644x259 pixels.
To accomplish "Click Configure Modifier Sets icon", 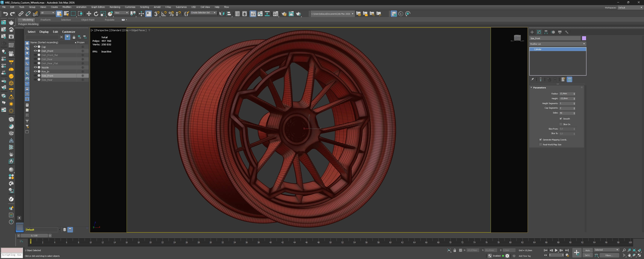I will 563,80.
